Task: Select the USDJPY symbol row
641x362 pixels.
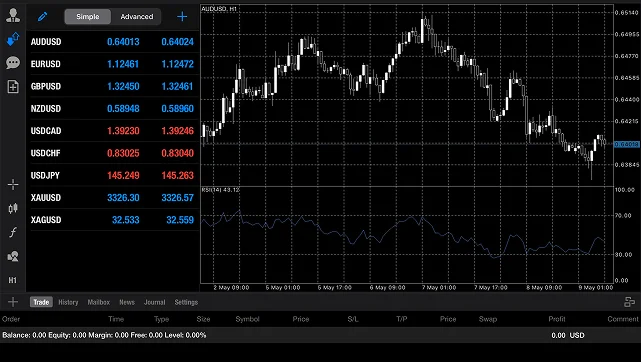Action: (x=113, y=175)
